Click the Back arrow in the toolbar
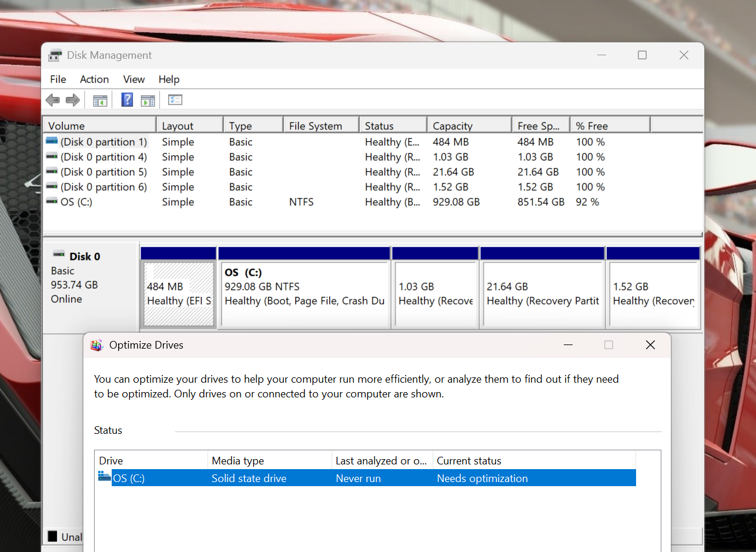 [x=53, y=101]
